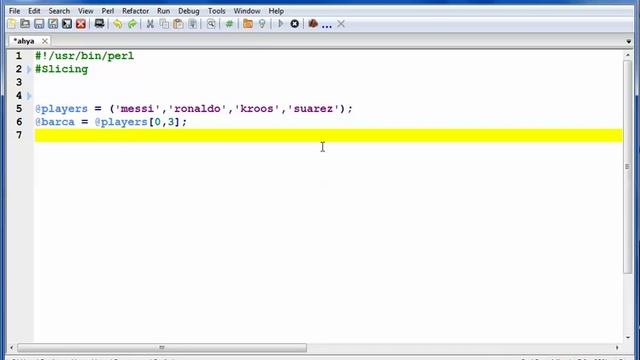Image resolution: width=640 pixels, height=360 pixels.
Task: Click the horizontal scrollbar left arrow
Action: [x=11, y=348]
